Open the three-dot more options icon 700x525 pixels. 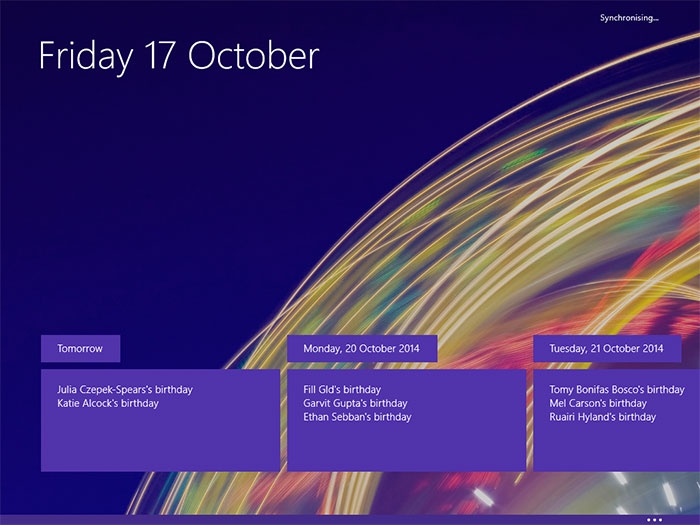coord(654,520)
